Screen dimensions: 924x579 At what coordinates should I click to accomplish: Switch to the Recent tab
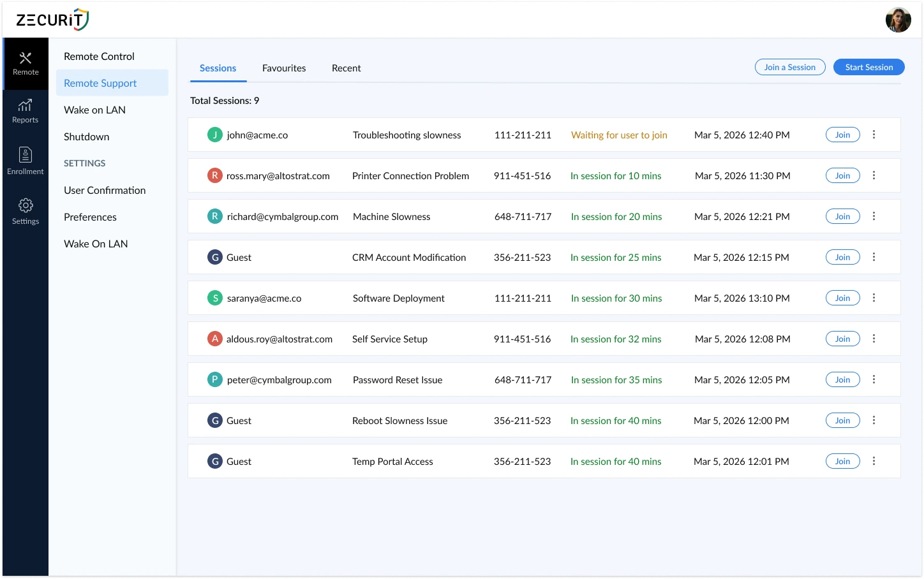pos(346,68)
